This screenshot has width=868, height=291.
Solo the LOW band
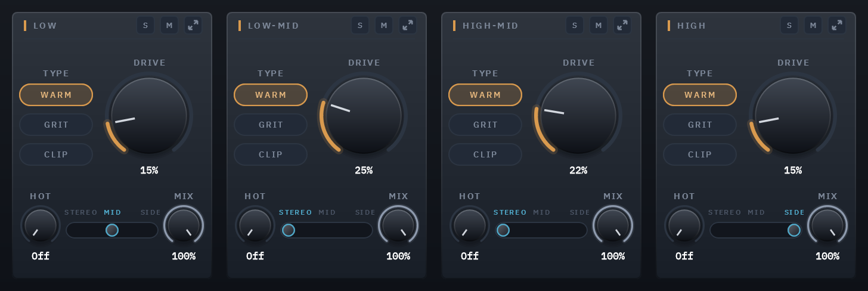tap(145, 25)
